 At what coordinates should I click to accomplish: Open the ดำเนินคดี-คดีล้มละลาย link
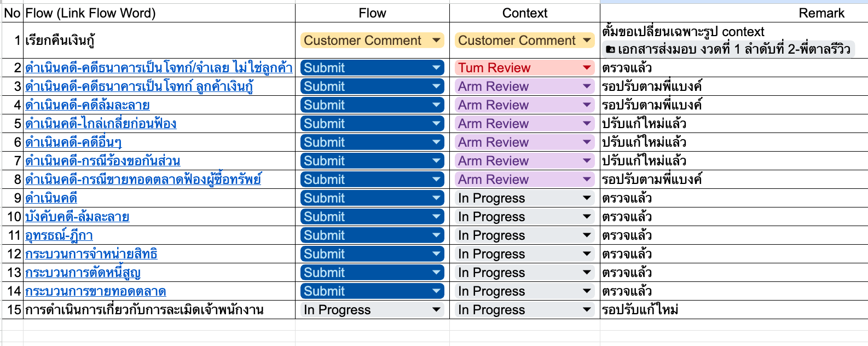click(88, 105)
